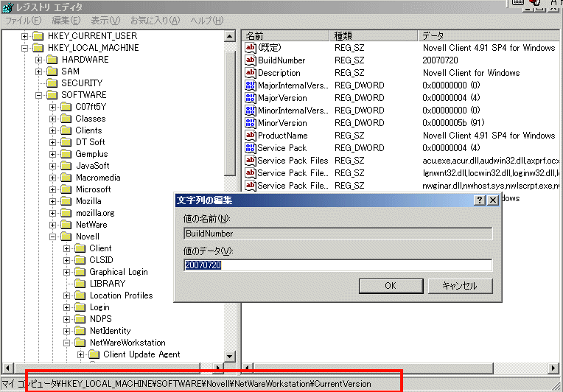
Task: Click the Microsoft folder icon
Action: point(66,189)
